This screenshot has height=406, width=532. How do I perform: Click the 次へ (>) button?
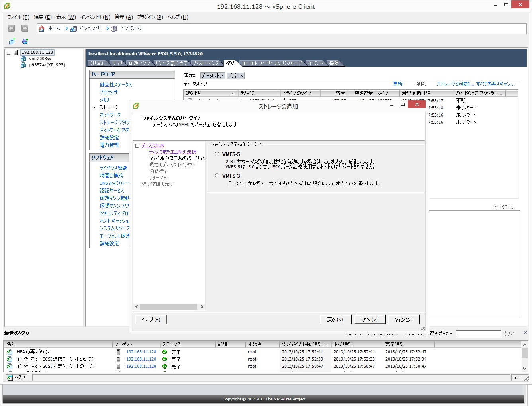click(x=369, y=320)
